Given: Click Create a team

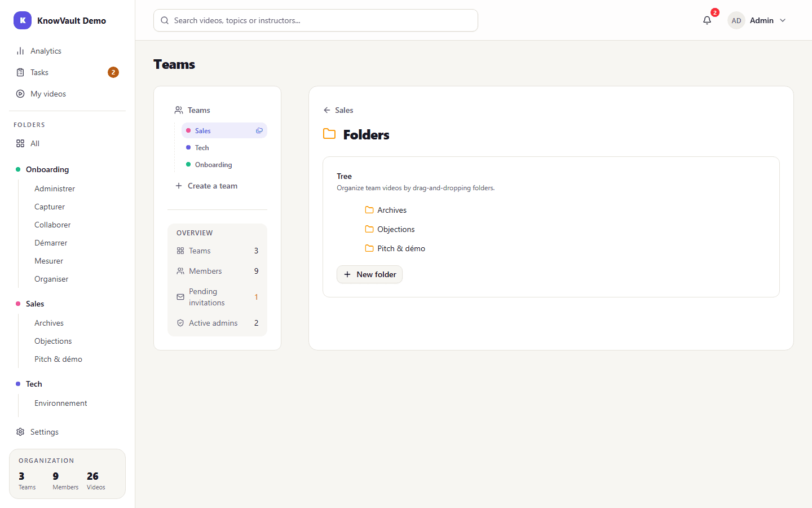Looking at the screenshot, I should tap(206, 186).
